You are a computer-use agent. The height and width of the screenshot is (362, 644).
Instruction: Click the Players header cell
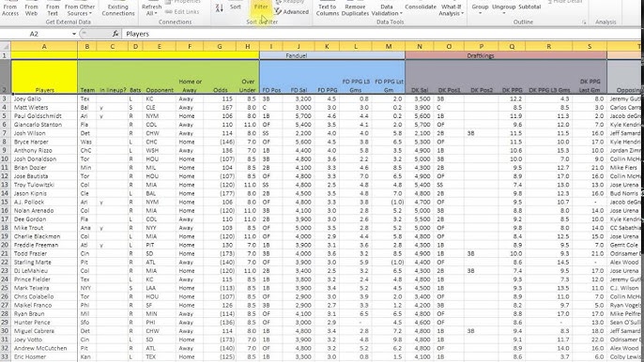tap(44, 77)
